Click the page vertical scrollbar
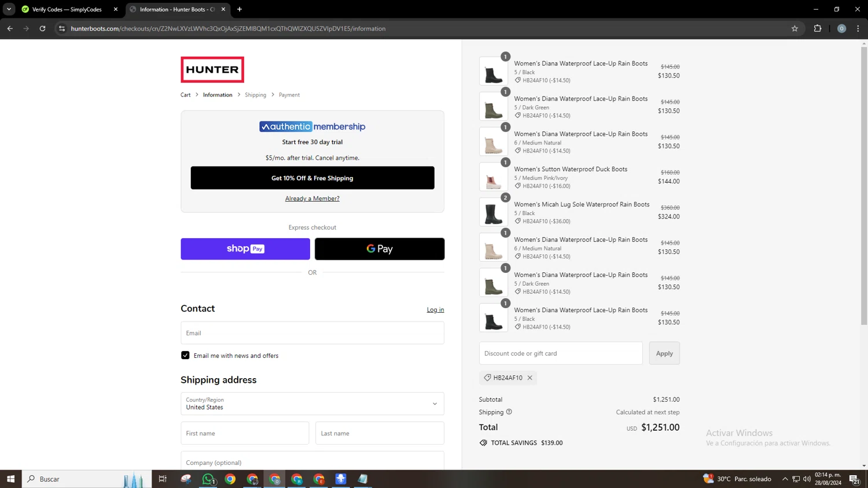The image size is (868, 488). coord(864,185)
